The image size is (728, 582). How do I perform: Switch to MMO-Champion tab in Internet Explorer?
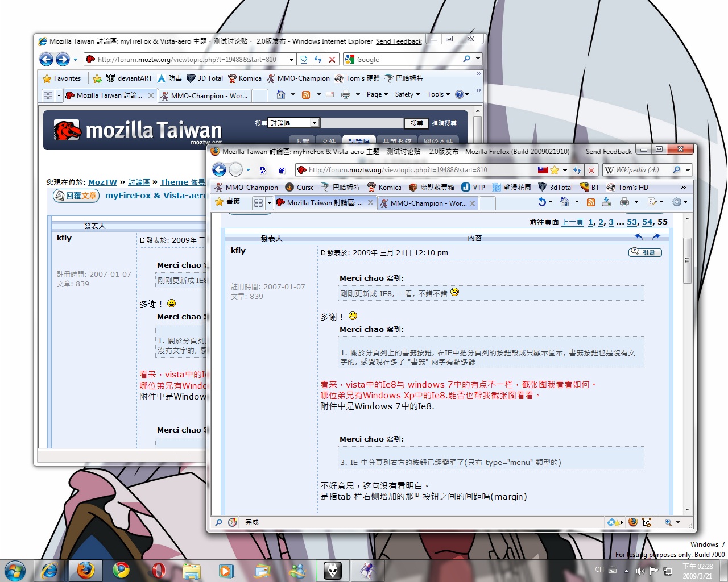pyautogui.click(x=204, y=95)
